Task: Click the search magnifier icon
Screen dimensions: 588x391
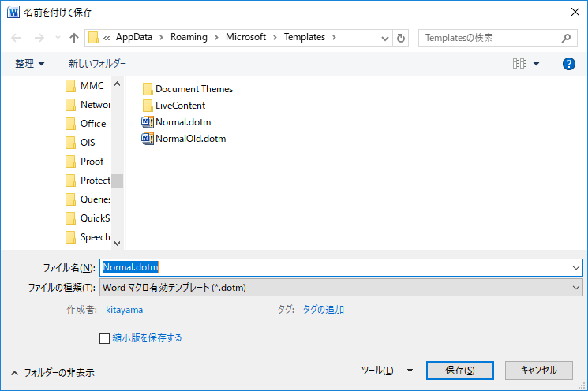Action: pos(566,38)
